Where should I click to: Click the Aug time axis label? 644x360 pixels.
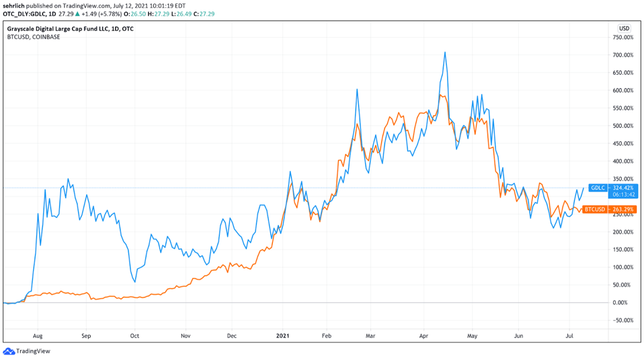pos(38,336)
